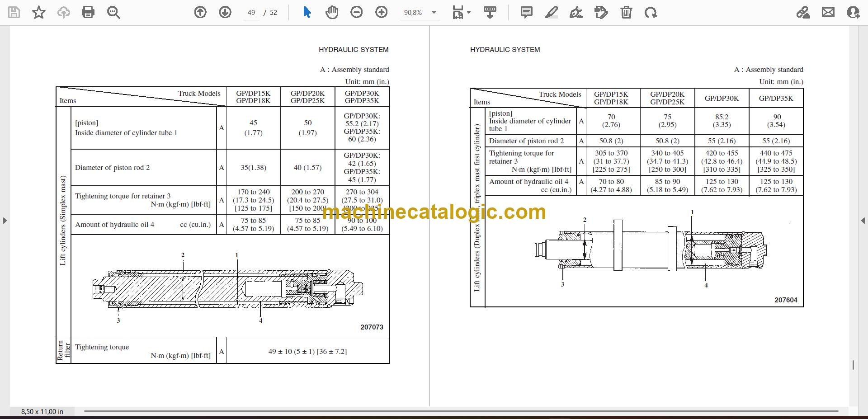This screenshot has height=419, width=868.
Task: Click the page fit options icon
Action: pyautogui.click(x=458, y=12)
